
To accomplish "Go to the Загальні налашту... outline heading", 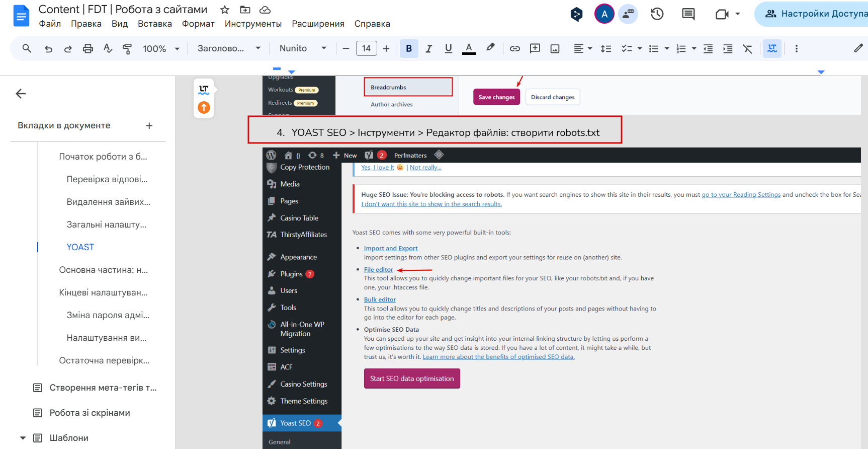I will [x=107, y=224].
